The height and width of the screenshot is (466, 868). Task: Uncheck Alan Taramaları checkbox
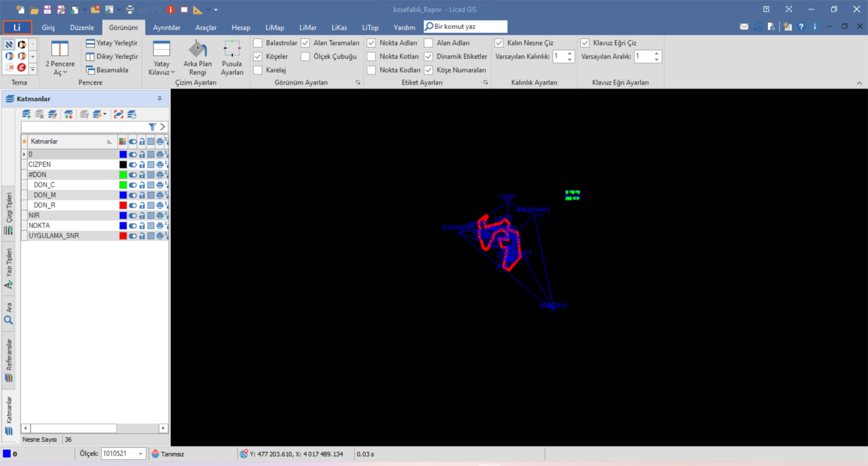tap(305, 43)
